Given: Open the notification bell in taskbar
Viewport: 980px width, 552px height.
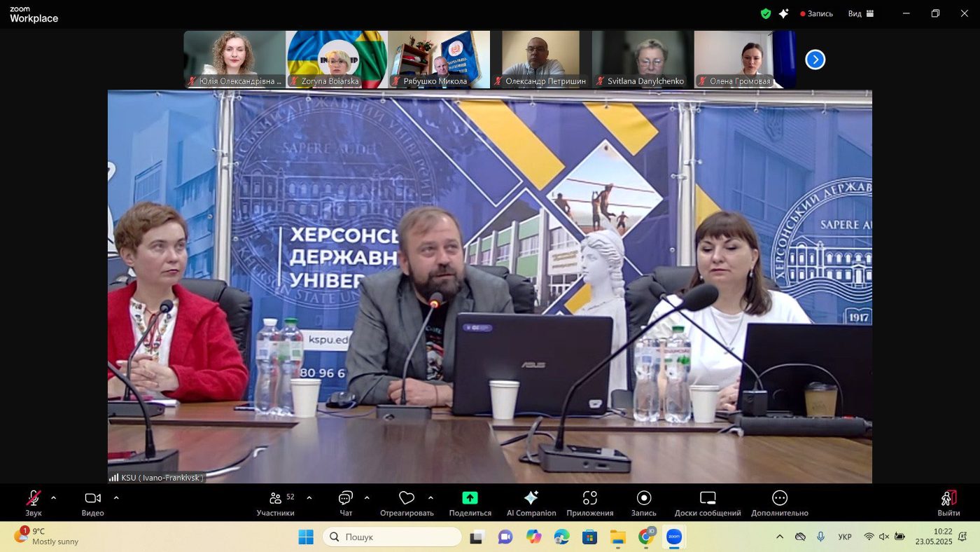Looking at the screenshot, I should coord(962,537).
